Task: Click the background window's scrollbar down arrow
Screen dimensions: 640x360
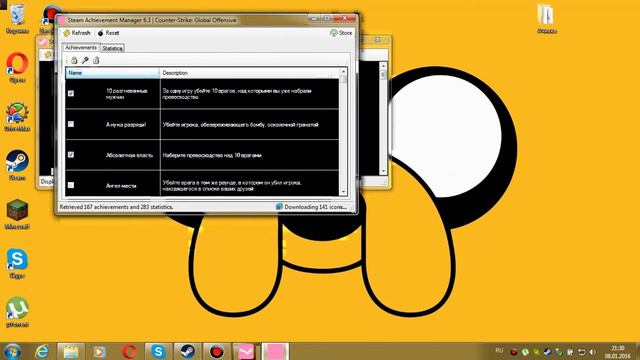Action: point(383,171)
